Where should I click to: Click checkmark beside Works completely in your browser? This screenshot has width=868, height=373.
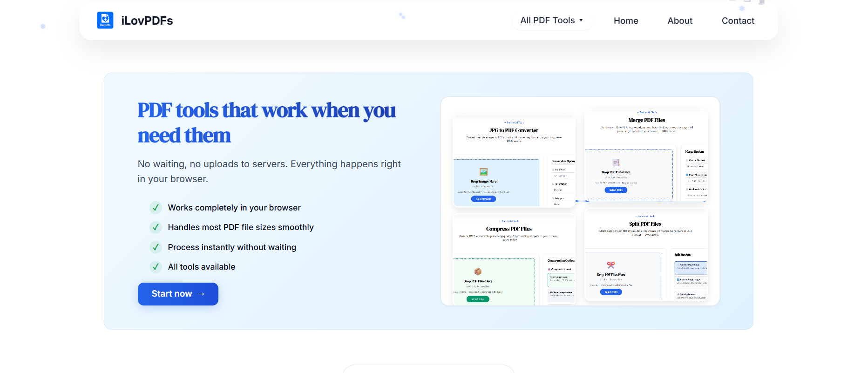[x=156, y=208]
